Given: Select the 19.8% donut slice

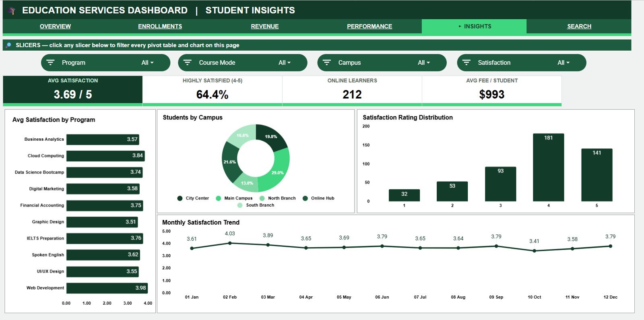Looking at the screenshot, I should [x=272, y=137].
